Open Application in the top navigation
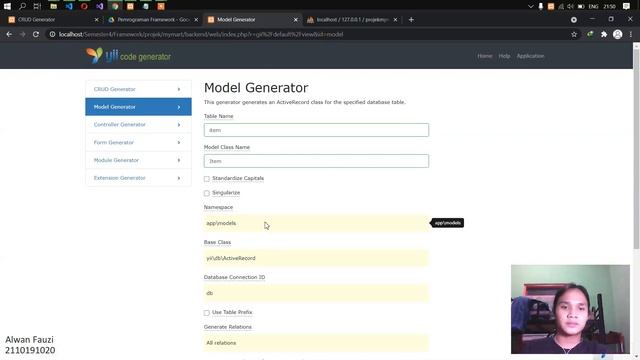Screen dimensions: 640x360 click(x=530, y=56)
